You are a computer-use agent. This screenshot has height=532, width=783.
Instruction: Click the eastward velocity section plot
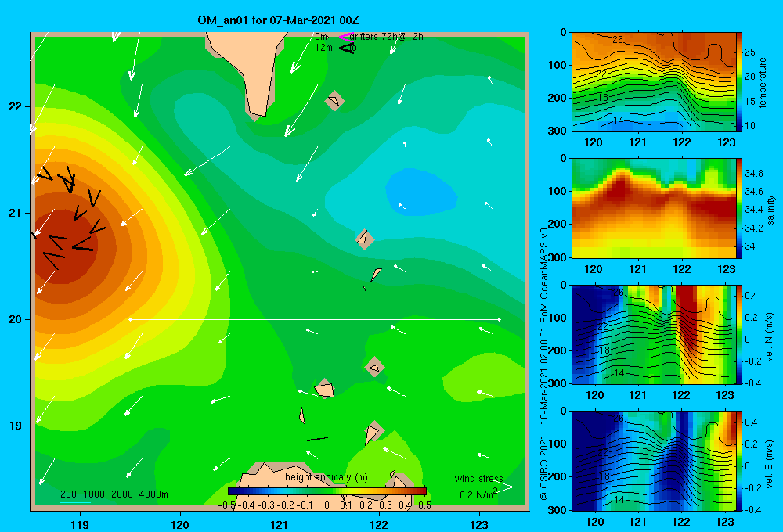[x=654, y=461]
